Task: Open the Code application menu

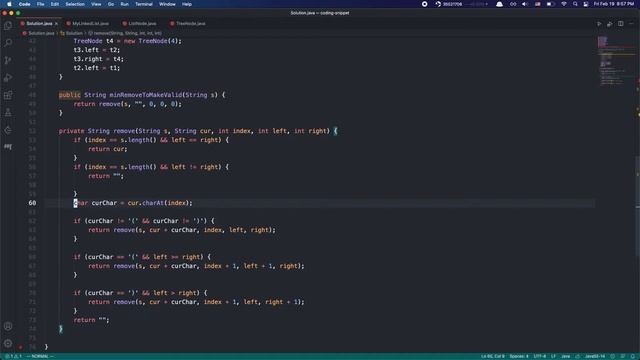Action: click(x=24, y=4)
